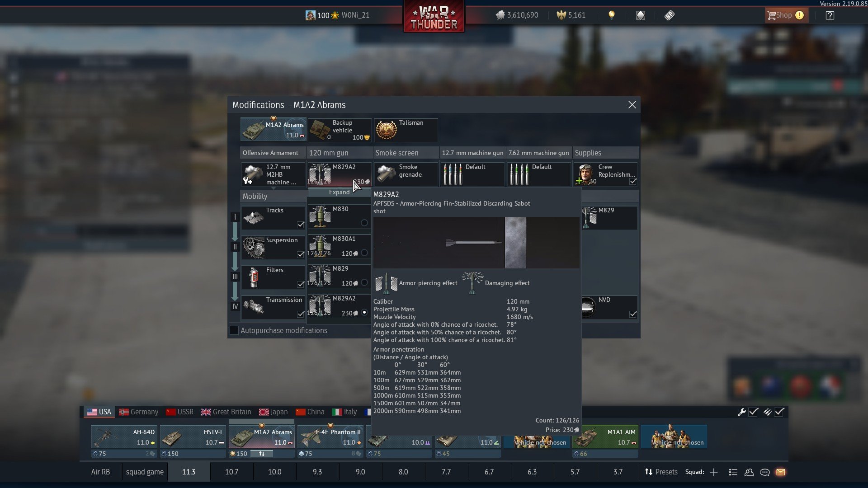Open the Presets button
The image size is (868, 488).
(661, 472)
